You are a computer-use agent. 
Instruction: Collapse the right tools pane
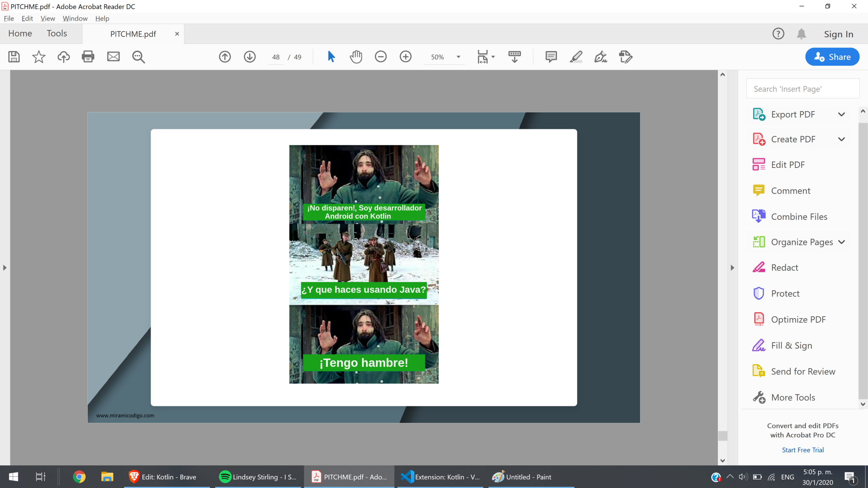(x=732, y=268)
